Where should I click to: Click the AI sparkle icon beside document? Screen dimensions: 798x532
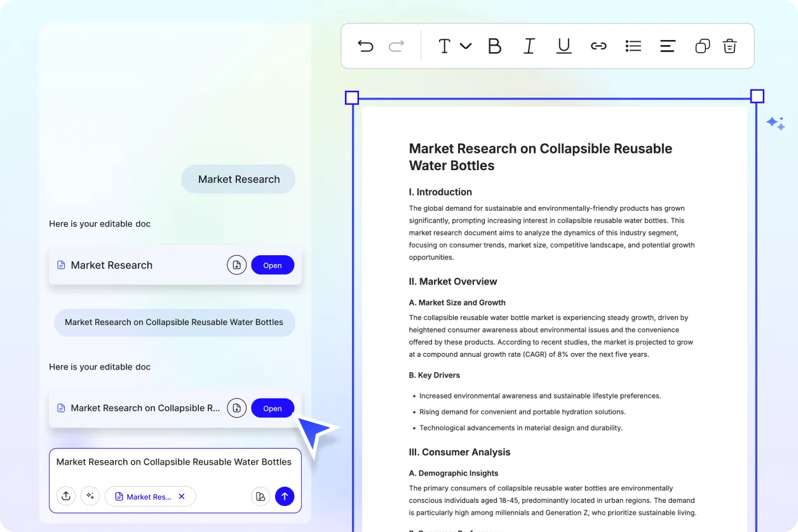(x=775, y=123)
